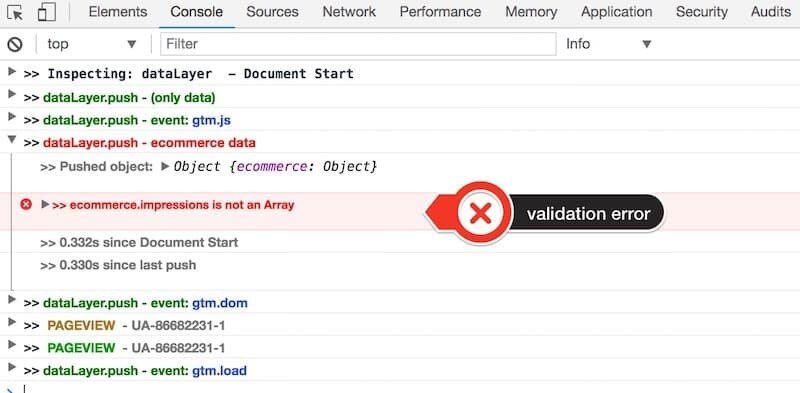Expand the Pushed object Object tree

165,166
